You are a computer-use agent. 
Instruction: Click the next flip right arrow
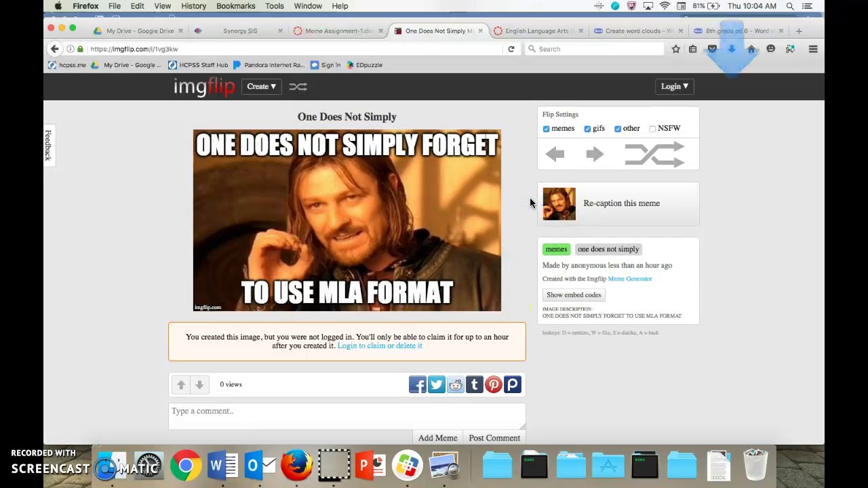point(595,155)
